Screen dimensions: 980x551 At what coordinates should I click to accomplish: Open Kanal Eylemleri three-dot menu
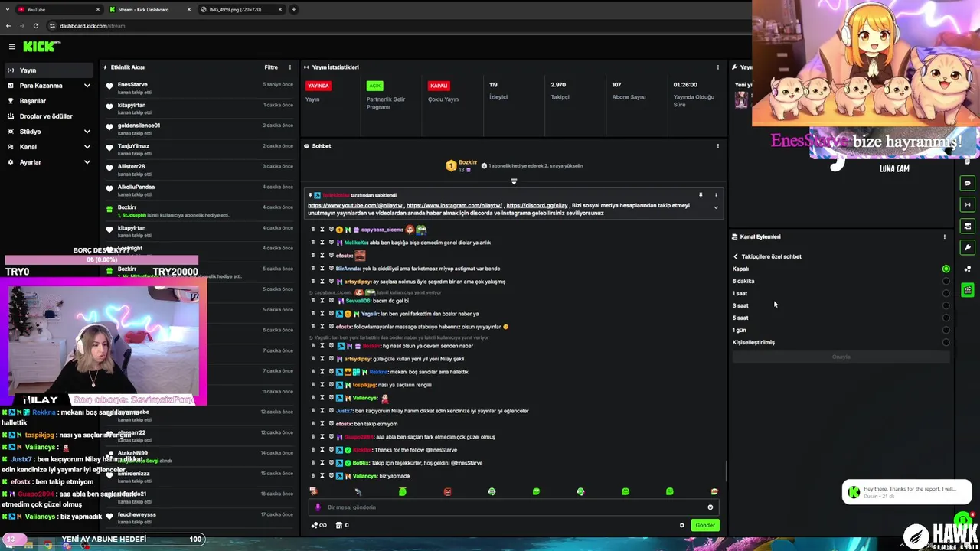944,236
